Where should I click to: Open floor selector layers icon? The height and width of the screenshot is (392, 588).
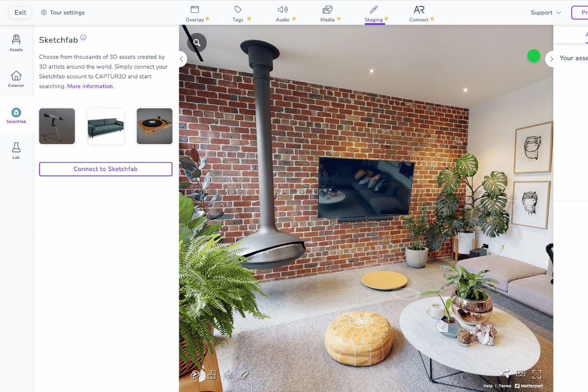(x=228, y=374)
